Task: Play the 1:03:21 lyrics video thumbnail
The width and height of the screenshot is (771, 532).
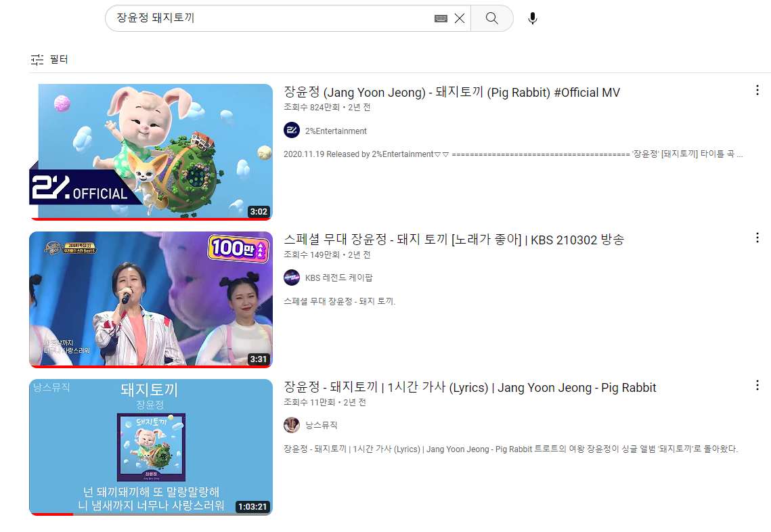Action: click(x=151, y=447)
